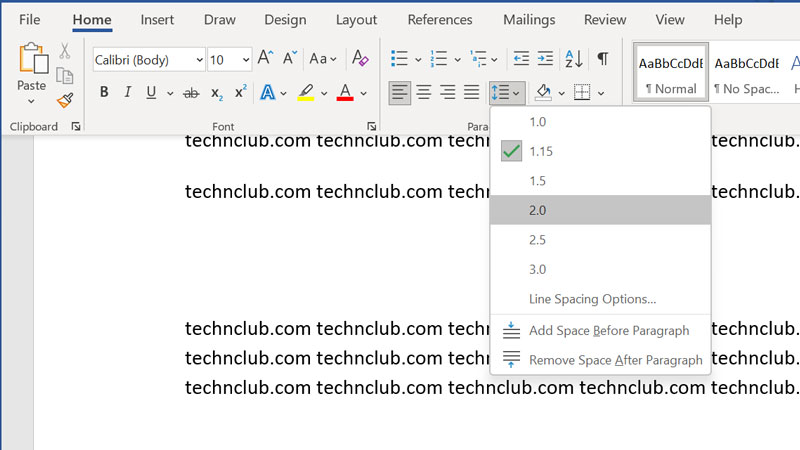Open the Calibri (Body) font name dropdown
The width and height of the screenshot is (800, 450).
coord(199,60)
